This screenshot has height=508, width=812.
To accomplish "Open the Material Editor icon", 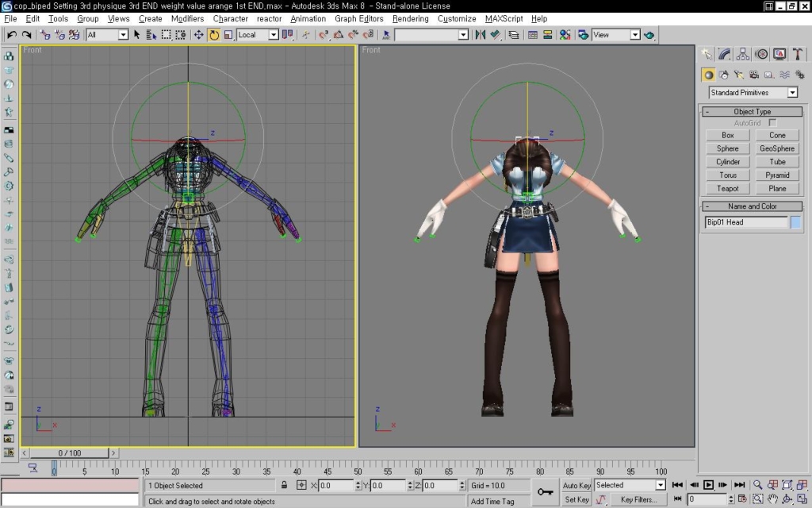I will (x=565, y=35).
